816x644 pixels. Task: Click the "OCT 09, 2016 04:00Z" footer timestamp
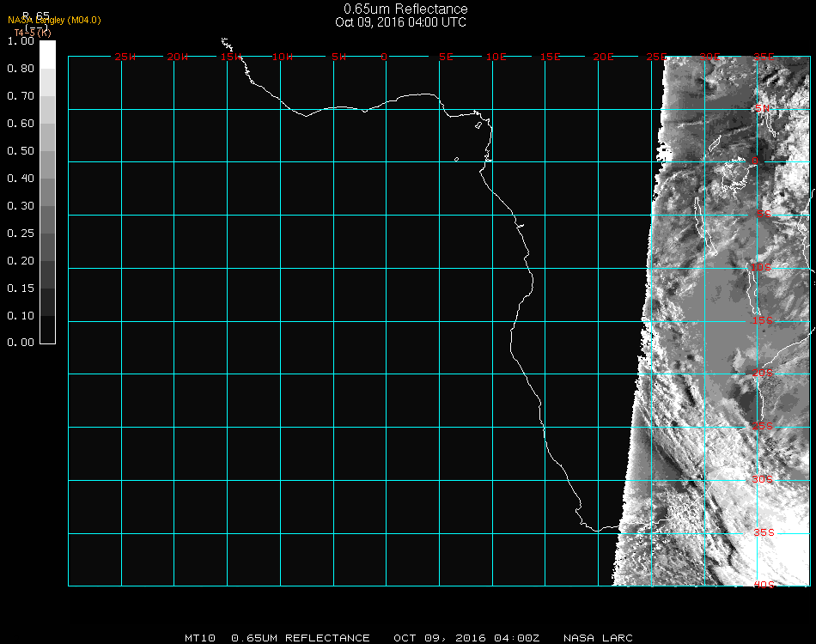[x=466, y=638]
